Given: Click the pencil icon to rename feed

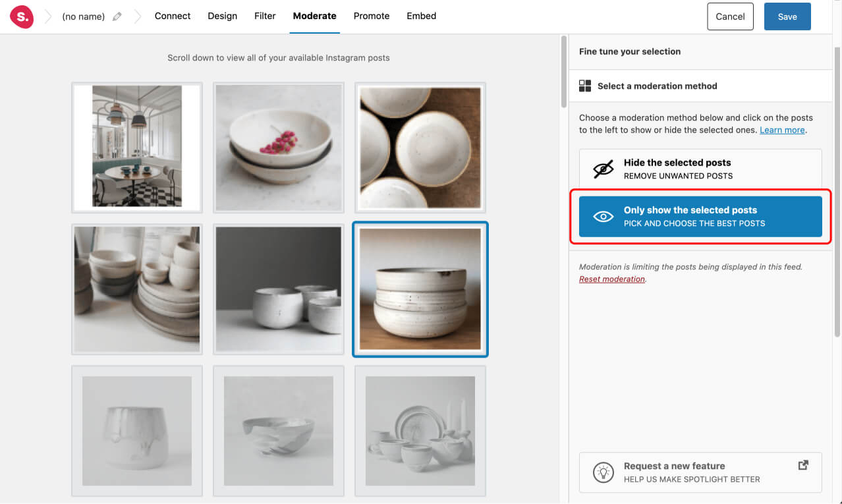Looking at the screenshot, I should (x=117, y=16).
